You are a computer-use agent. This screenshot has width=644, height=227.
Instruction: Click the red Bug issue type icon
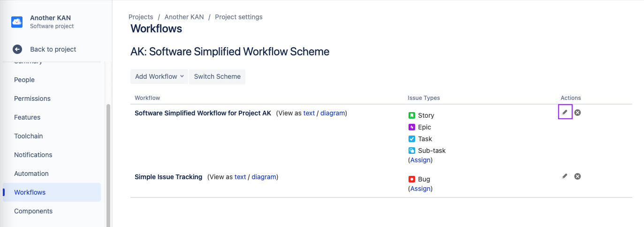(x=412, y=179)
